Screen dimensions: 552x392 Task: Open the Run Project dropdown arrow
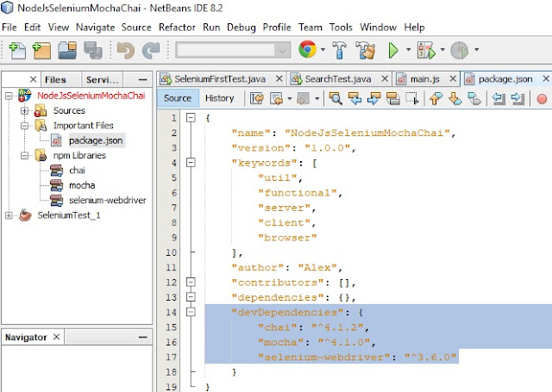[408, 50]
